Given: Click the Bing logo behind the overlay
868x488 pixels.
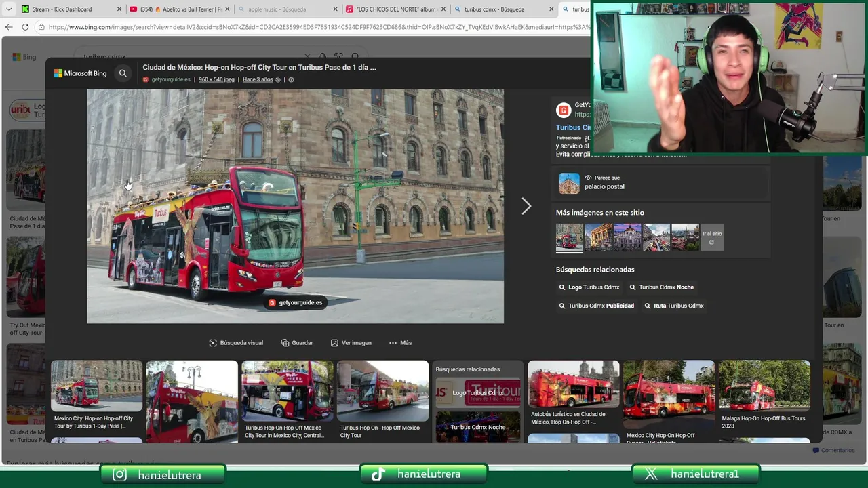Looking at the screenshot, I should tap(24, 57).
